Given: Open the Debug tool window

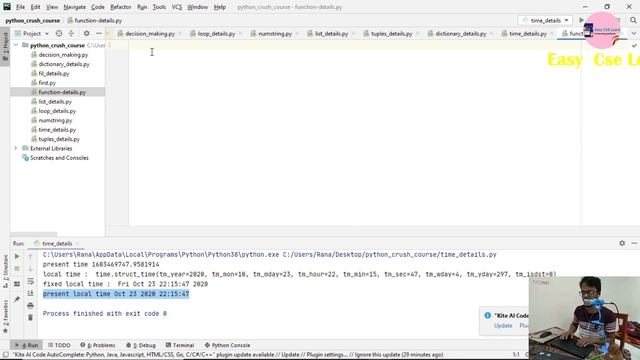Looking at the screenshot, I should pyautogui.click(x=141, y=345).
